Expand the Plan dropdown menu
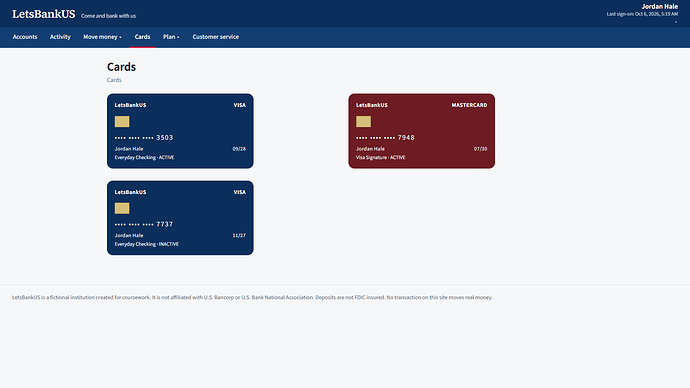690x388 pixels. click(x=171, y=37)
